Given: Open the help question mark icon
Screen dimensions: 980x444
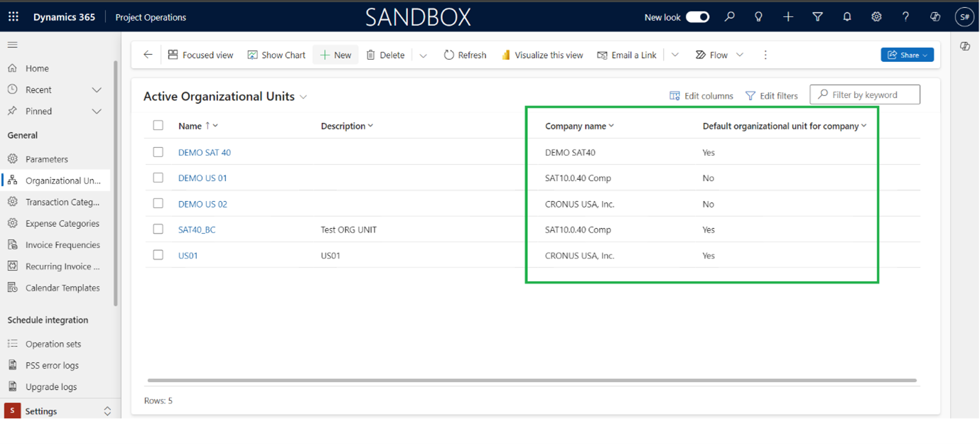Looking at the screenshot, I should (905, 17).
